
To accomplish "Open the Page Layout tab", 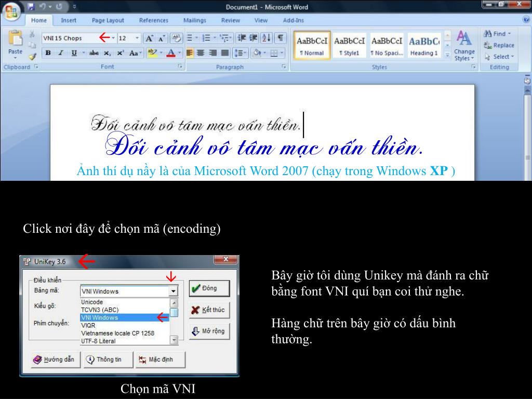I will [x=108, y=20].
